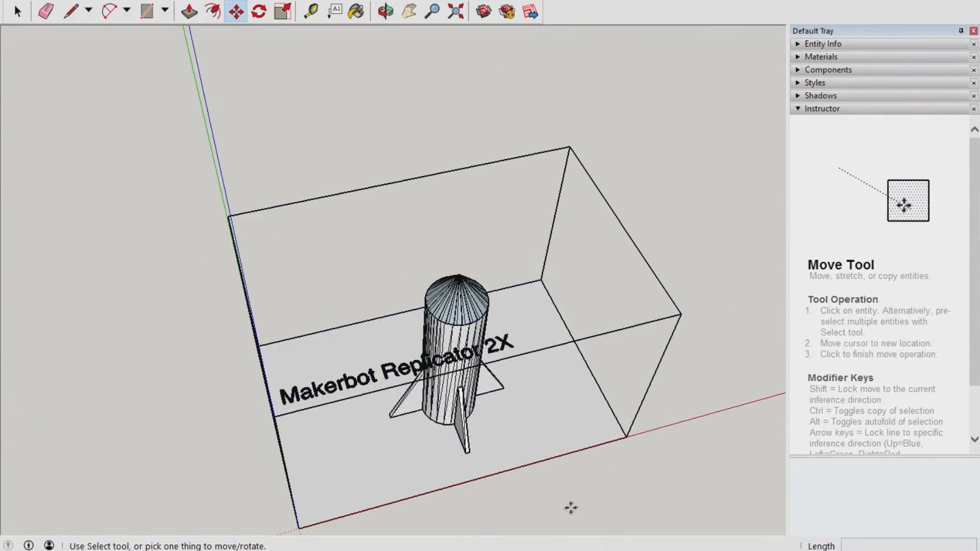Viewport: 980px width, 551px height.
Task: Select the Eraser tool
Action: coord(46,11)
